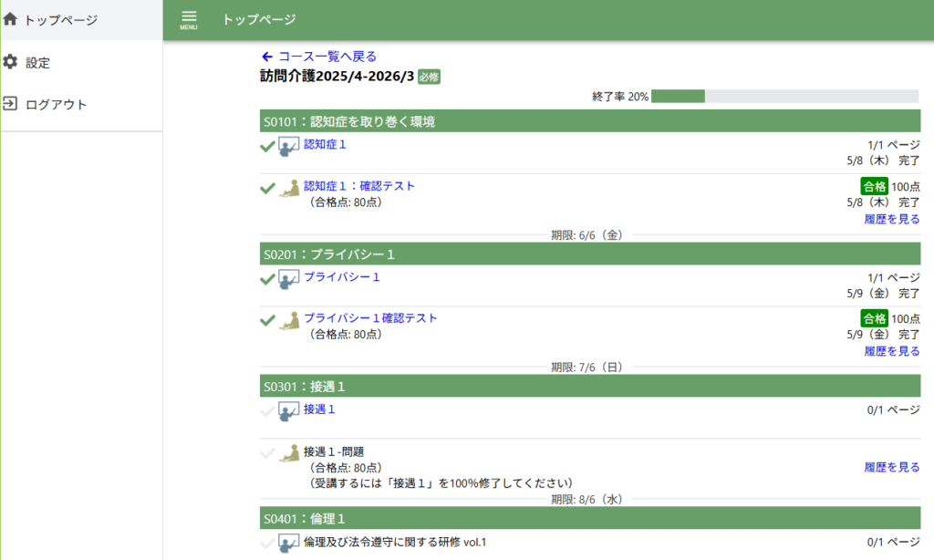Open the 認知症１：確認テスト link
Screen dimensions: 934x560
click(359, 186)
